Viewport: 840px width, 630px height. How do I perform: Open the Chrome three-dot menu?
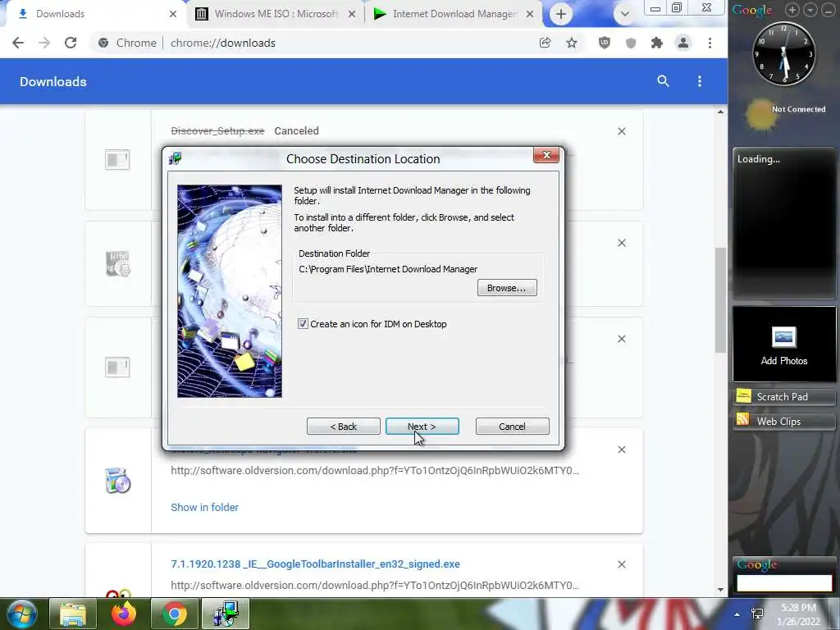[x=710, y=43]
